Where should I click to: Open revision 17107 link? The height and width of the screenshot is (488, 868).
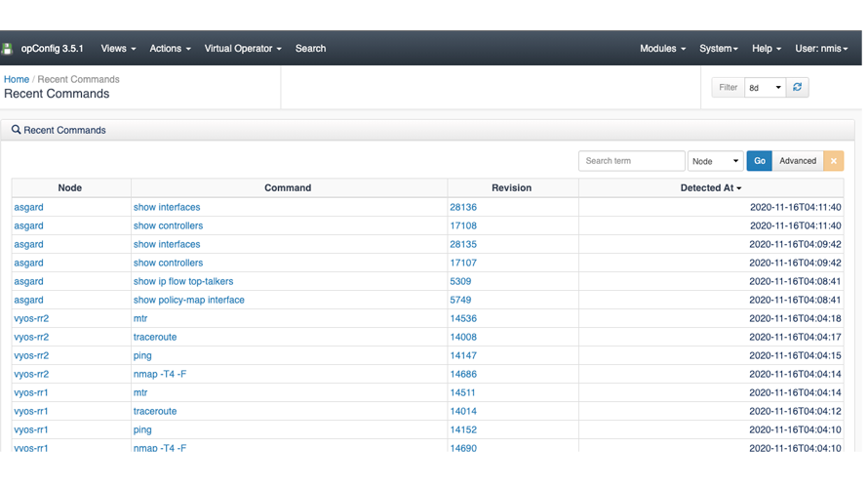click(x=463, y=263)
